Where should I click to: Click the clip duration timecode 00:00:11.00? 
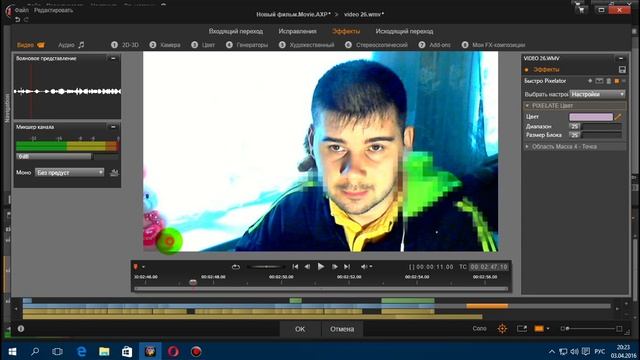point(434,267)
